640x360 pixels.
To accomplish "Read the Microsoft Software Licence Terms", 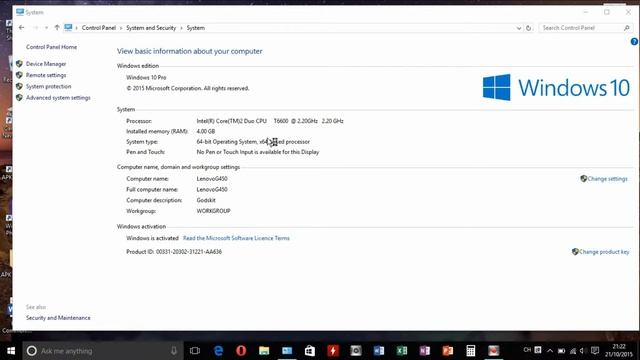I will coord(236,238).
